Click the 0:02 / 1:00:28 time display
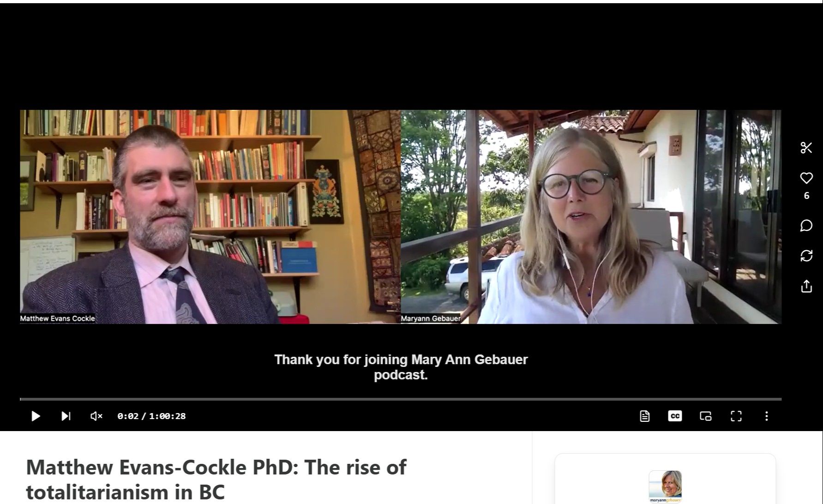Screen dimensions: 823x504 click(x=151, y=416)
